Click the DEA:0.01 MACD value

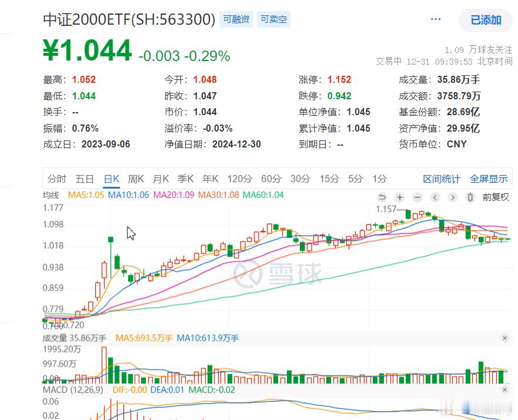point(167,389)
